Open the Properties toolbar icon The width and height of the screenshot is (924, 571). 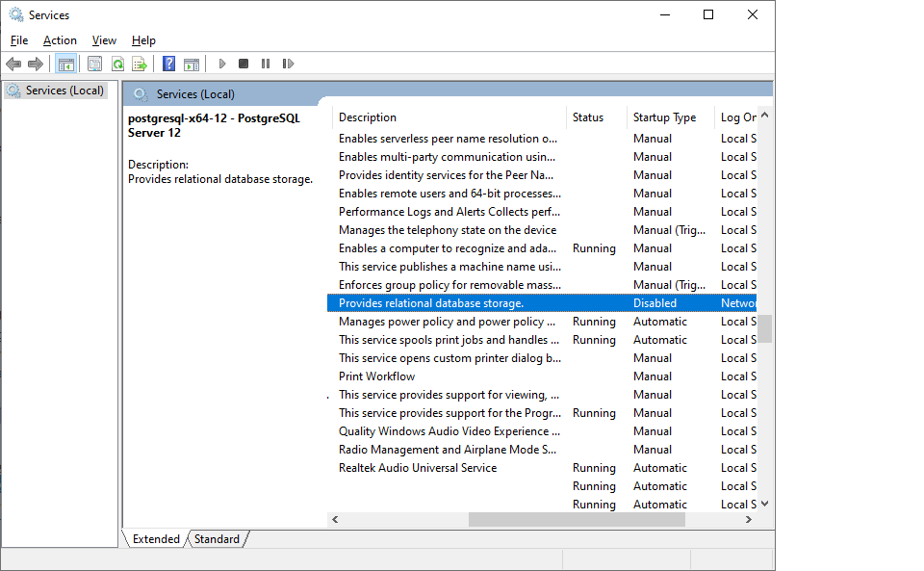(94, 65)
